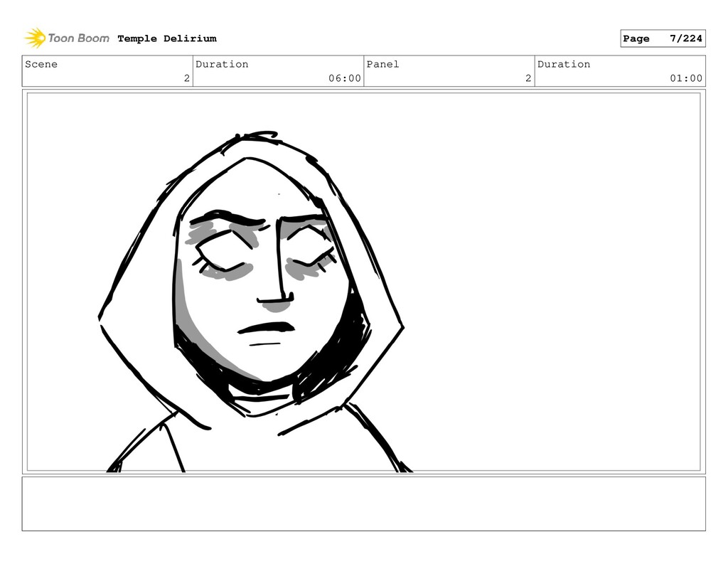Click the 'Panel' header label
The image size is (728, 564).
coord(382,64)
